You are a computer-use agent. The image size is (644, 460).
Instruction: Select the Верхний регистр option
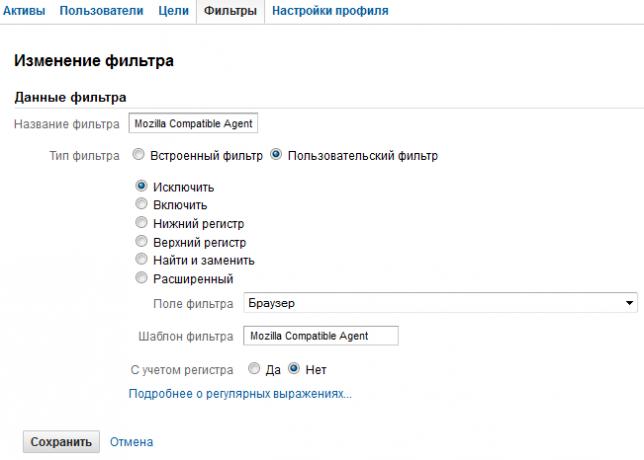pyautogui.click(x=142, y=241)
